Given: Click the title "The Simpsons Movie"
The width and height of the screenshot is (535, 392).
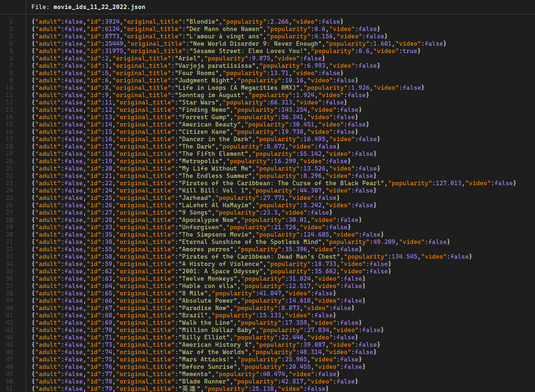Looking at the screenshot, I should [x=215, y=235].
